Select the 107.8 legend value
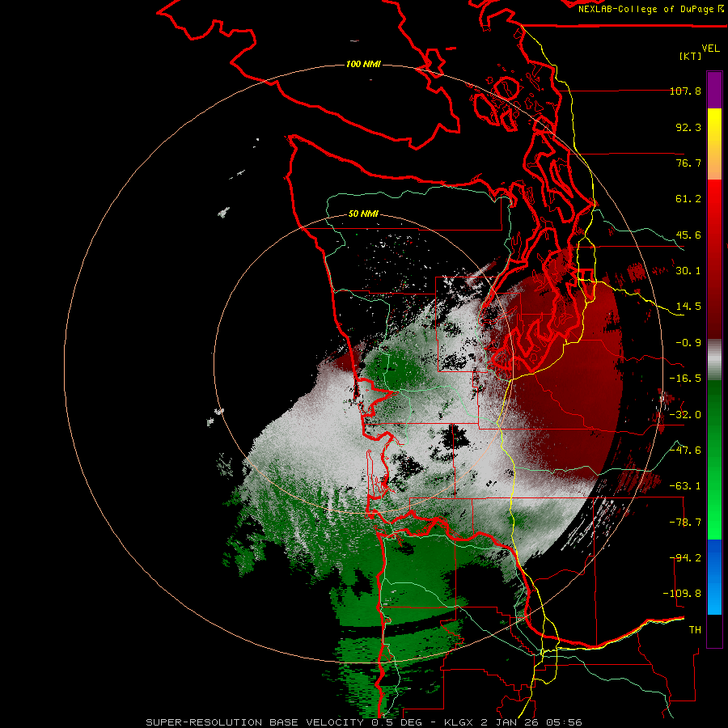The width and height of the screenshot is (728, 728). [685, 91]
